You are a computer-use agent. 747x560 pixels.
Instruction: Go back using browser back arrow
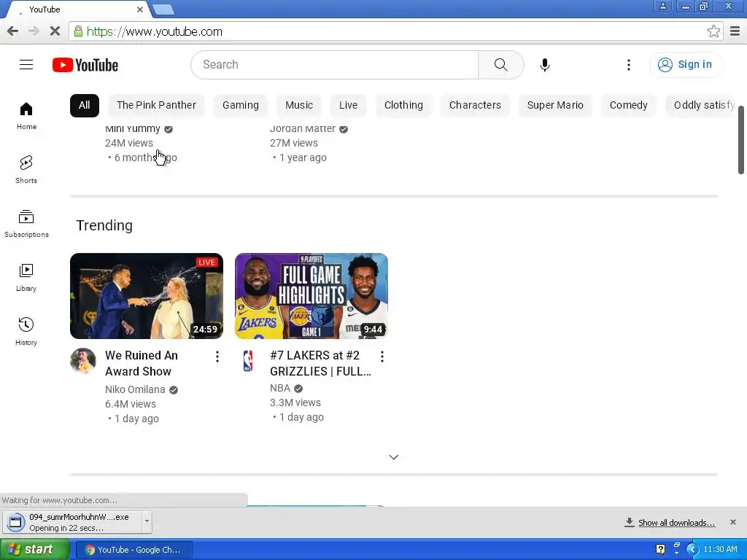13,31
